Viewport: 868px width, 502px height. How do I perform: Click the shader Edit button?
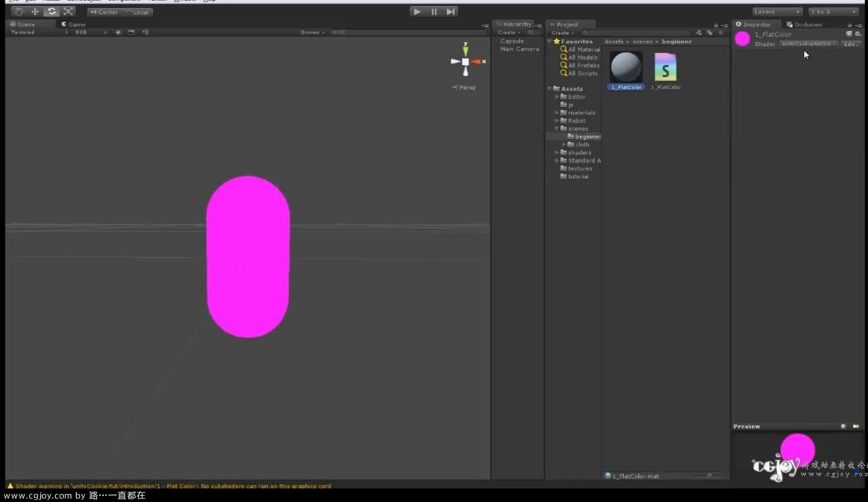[x=851, y=44]
